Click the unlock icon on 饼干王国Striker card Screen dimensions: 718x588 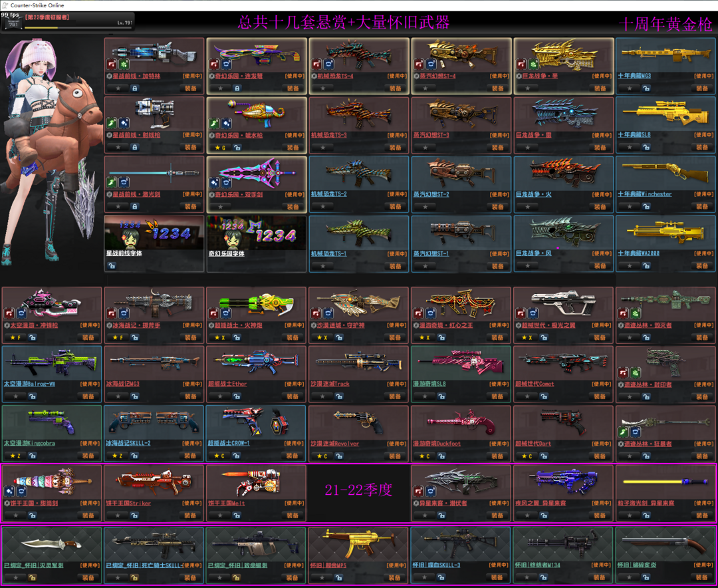click(x=134, y=515)
